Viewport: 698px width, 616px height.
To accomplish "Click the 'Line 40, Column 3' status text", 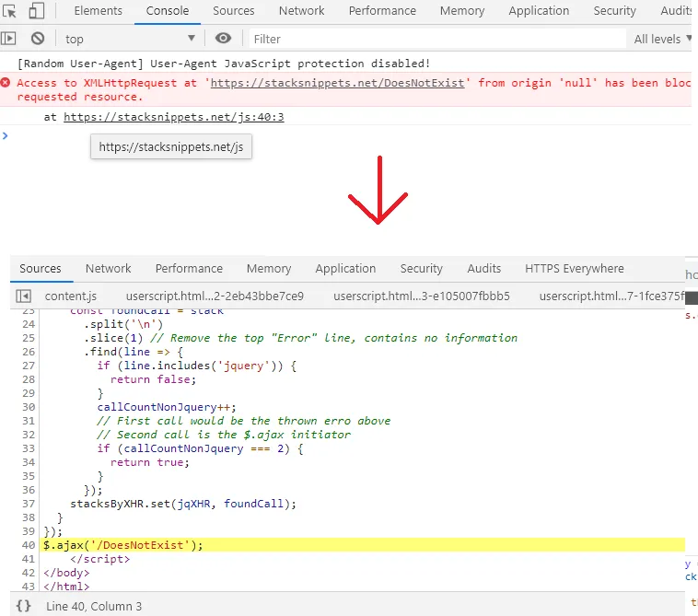I will (x=94, y=606).
